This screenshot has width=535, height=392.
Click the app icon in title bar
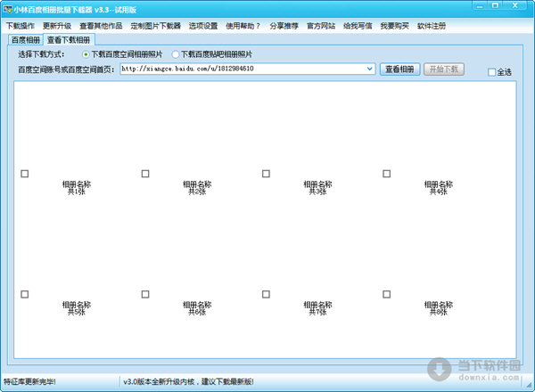(x=7, y=9)
